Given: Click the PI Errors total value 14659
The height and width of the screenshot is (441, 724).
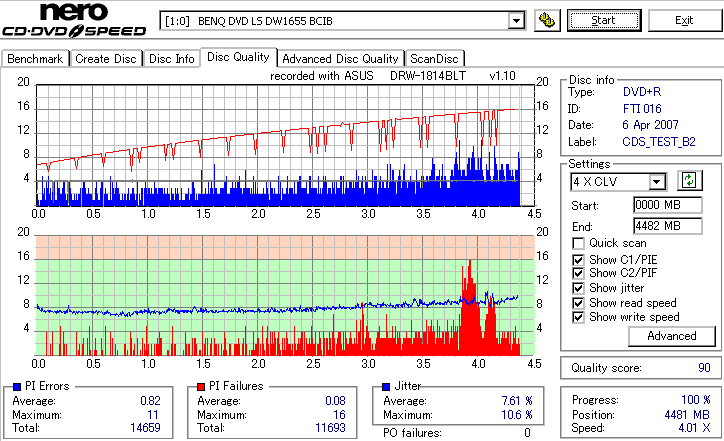Looking at the screenshot, I should [145, 428].
